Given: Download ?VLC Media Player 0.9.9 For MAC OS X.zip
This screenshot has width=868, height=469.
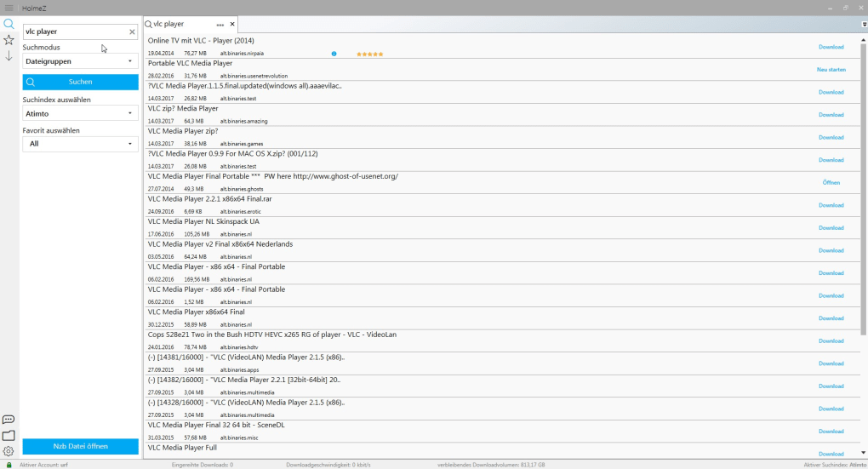Looking at the screenshot, I should coord(831,160).
